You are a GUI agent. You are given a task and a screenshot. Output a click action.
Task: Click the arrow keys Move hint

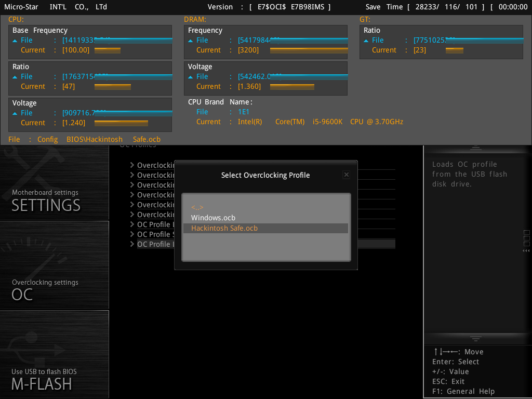pyautogui.click(x=458, y=352)
